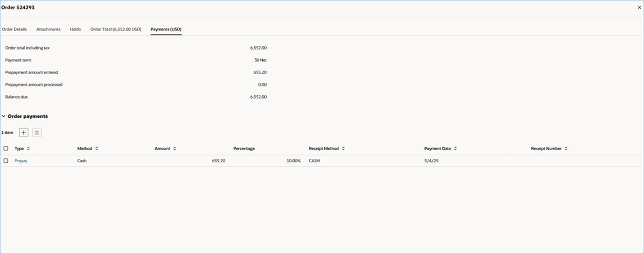
Task: Click the 5/4/25 payment date
Action: [x=431, y=160]
